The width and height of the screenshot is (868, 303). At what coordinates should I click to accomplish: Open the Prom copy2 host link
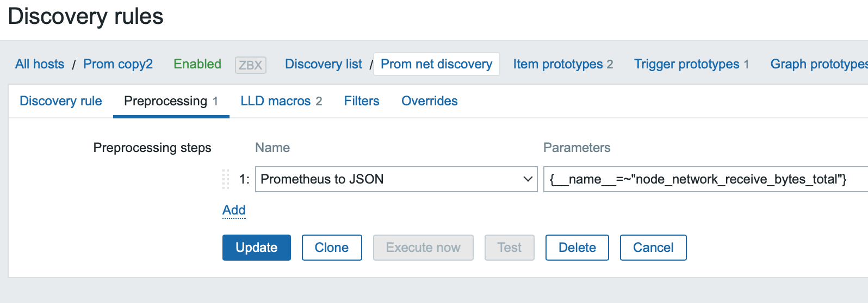[x=118, y=64]
